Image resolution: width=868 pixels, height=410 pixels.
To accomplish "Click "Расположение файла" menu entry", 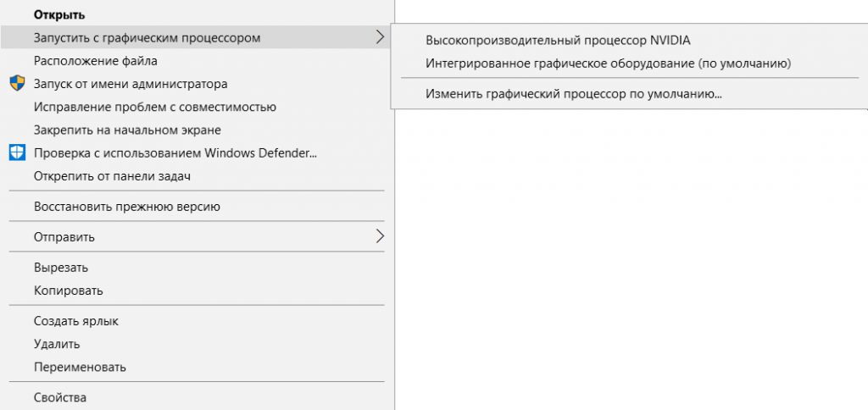I will pyautogui.click(x=95, y=60).
